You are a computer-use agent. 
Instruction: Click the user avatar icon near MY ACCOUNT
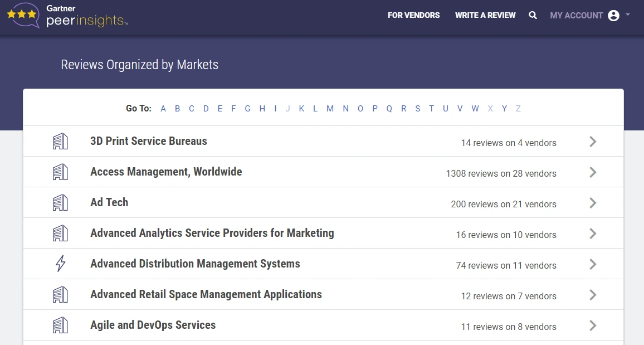[613, 15]
